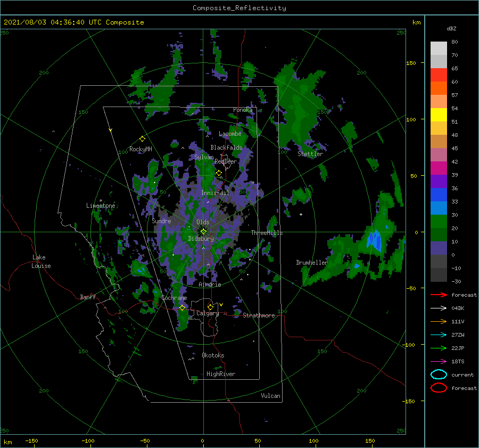Image resolution: width=479 pixels, height=448 pixels.
Task: Select the light gray 70-80 dBZ swatch
Action: coord(439,48)
